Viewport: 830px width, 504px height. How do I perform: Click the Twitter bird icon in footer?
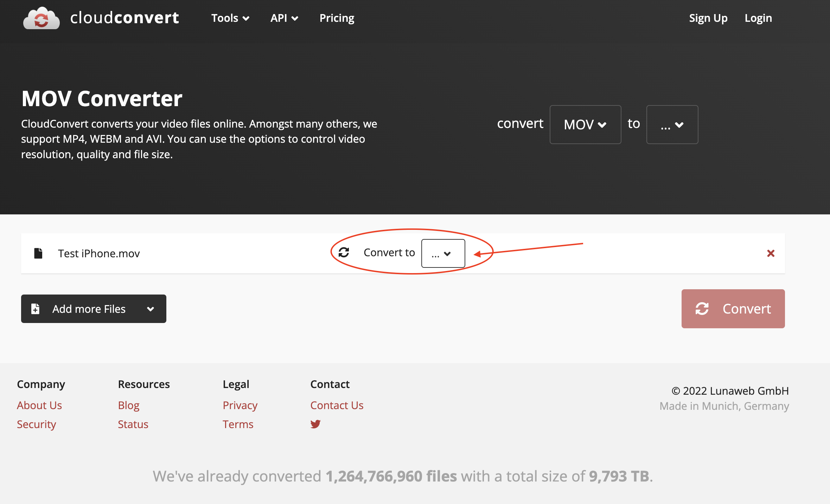(315, 424)
